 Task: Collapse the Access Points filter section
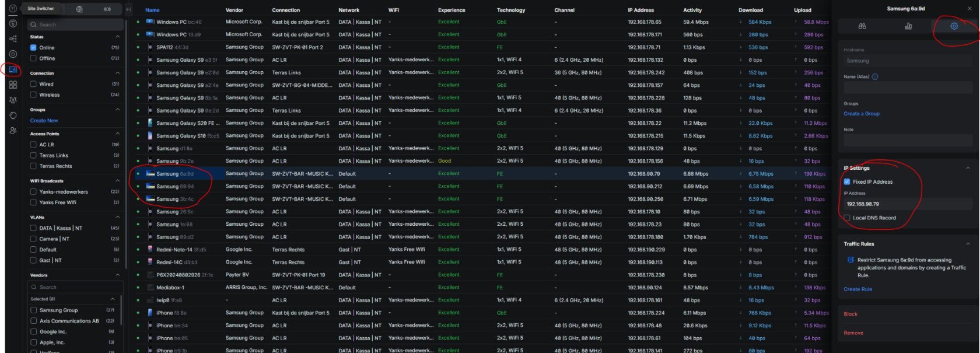point(117,134)
